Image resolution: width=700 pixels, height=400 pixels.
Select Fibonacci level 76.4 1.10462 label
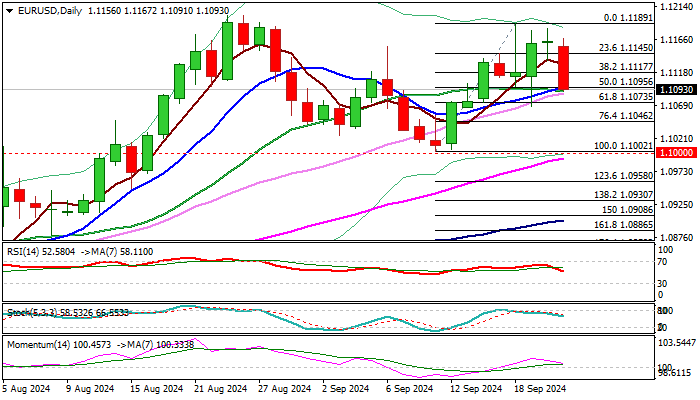click(626, 116)
